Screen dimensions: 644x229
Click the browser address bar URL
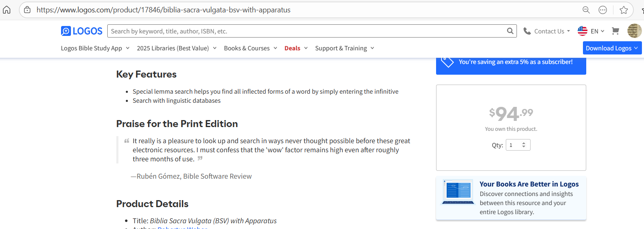pyautogui.click(x=163, y=10)
